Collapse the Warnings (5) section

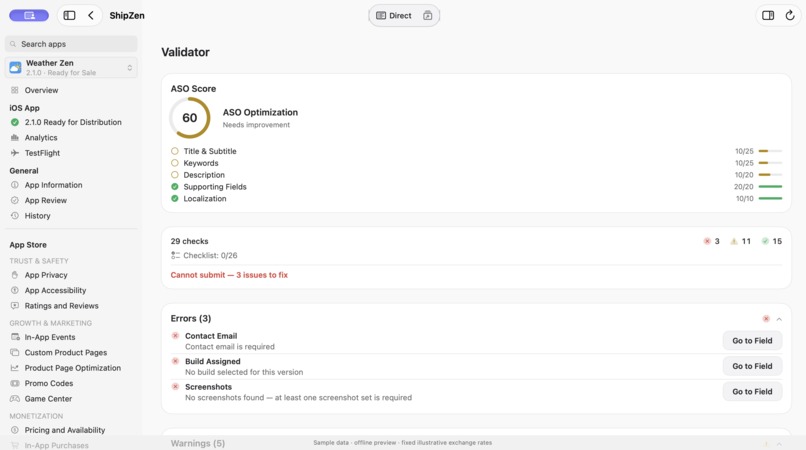click(779, 444)
